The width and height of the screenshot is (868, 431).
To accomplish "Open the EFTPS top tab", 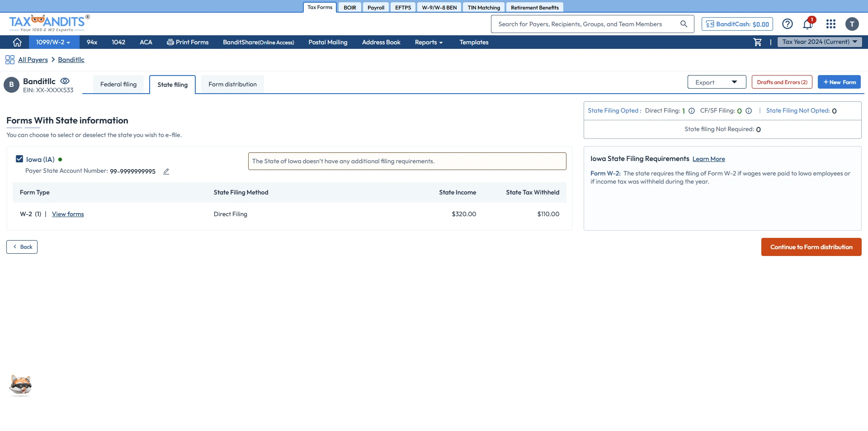I will point(403,7).
